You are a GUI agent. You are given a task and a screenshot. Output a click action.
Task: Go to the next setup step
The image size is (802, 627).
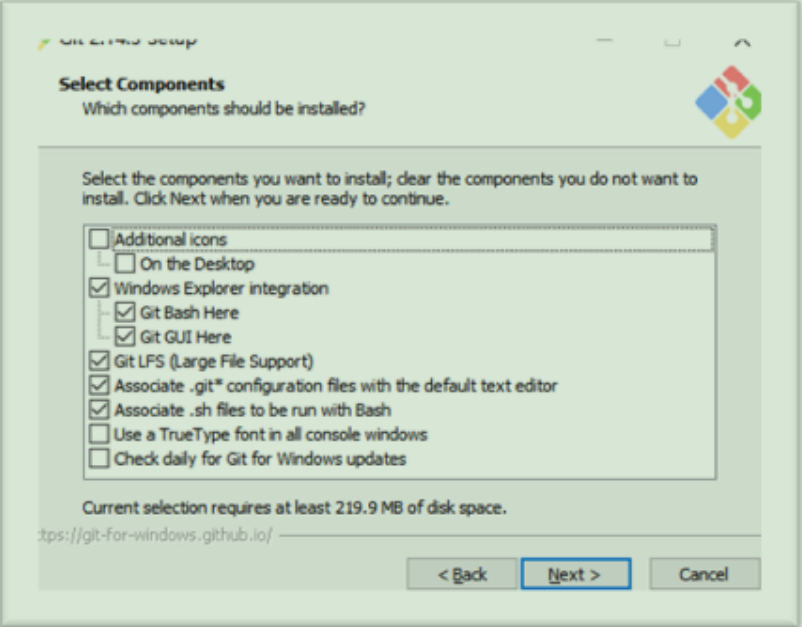(x=576, y=574)
